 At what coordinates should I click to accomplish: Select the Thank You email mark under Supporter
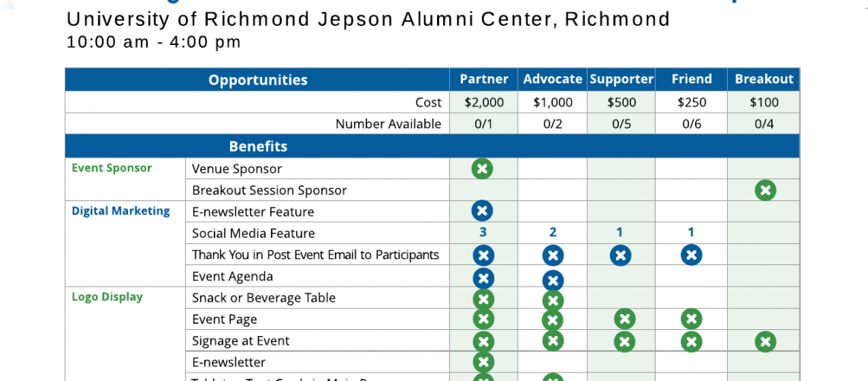tap(621, 255)
